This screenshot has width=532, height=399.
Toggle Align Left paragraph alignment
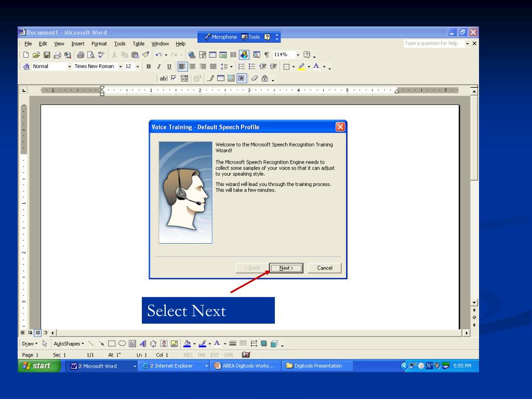click(x=182, y=66)
